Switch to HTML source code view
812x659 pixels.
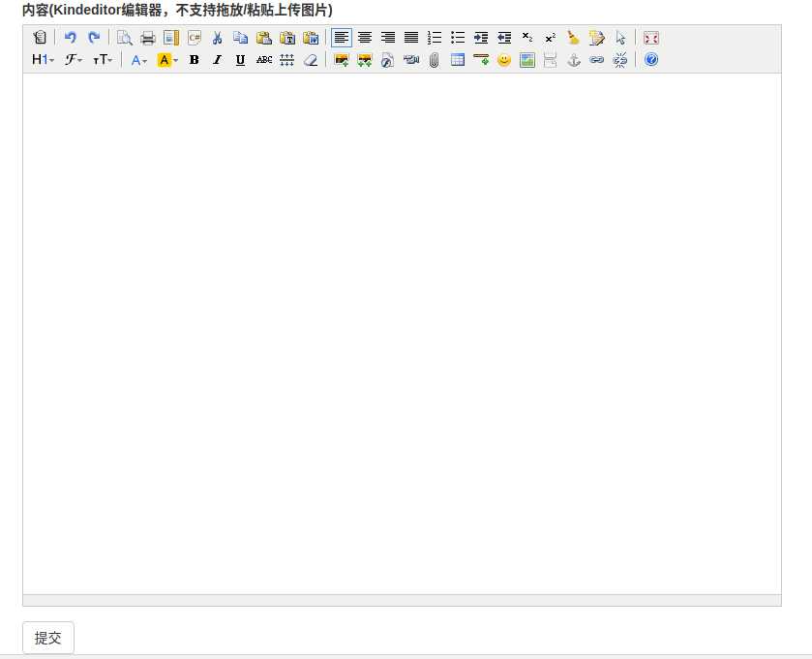(x=40, y=38)
